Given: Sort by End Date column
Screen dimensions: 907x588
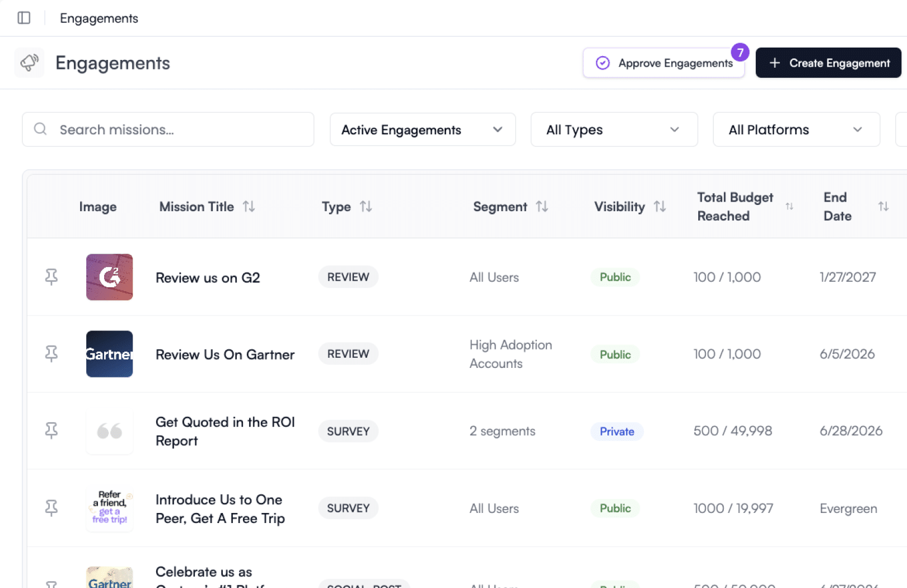Looking at the screenshot, I should coord(883,207).
